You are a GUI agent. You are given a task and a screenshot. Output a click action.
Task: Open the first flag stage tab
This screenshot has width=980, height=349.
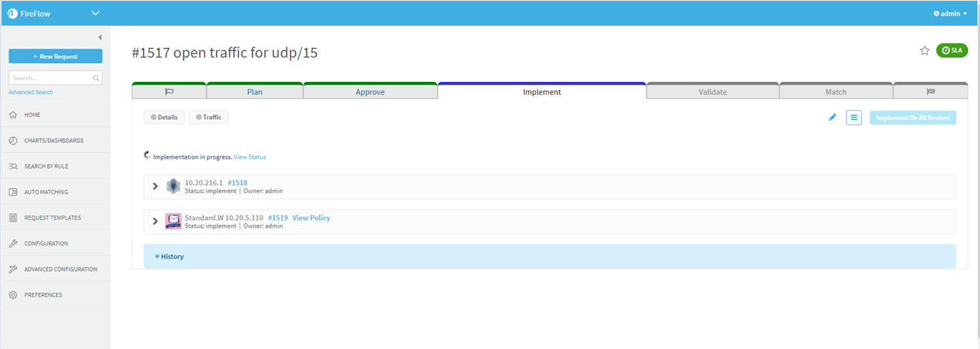(x=169, y=92)
